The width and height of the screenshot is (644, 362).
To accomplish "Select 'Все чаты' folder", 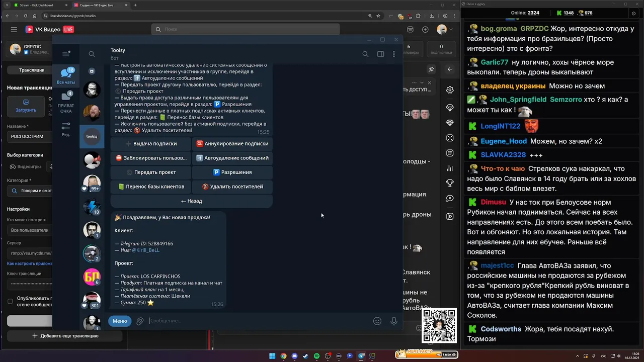I will coord(66,76).
